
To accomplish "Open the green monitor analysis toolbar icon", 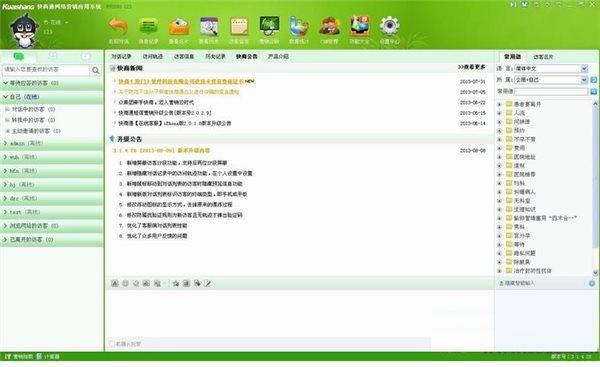I will 269,26.
